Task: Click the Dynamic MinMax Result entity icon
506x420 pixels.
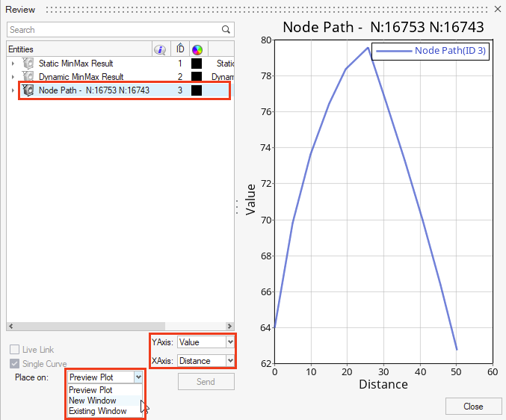Action: pyautogui.click(x=28, y=76)
